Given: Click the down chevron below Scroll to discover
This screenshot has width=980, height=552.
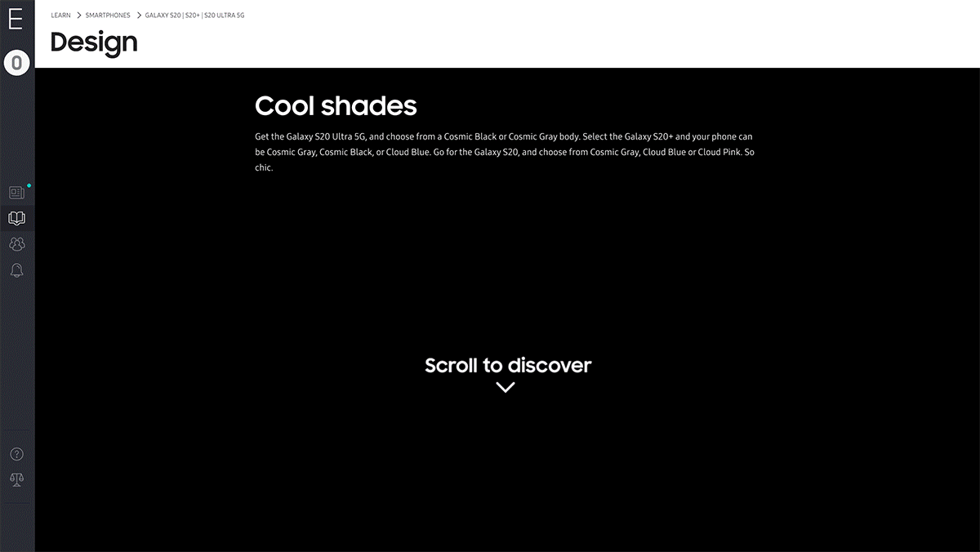Looking at the screenshot, I should (x=506, y=387).
